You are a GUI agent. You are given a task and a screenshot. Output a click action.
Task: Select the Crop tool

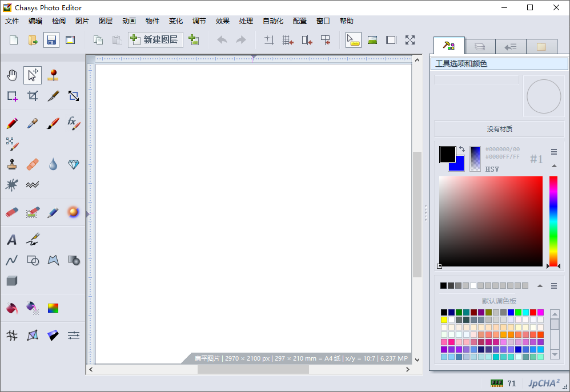33,96
